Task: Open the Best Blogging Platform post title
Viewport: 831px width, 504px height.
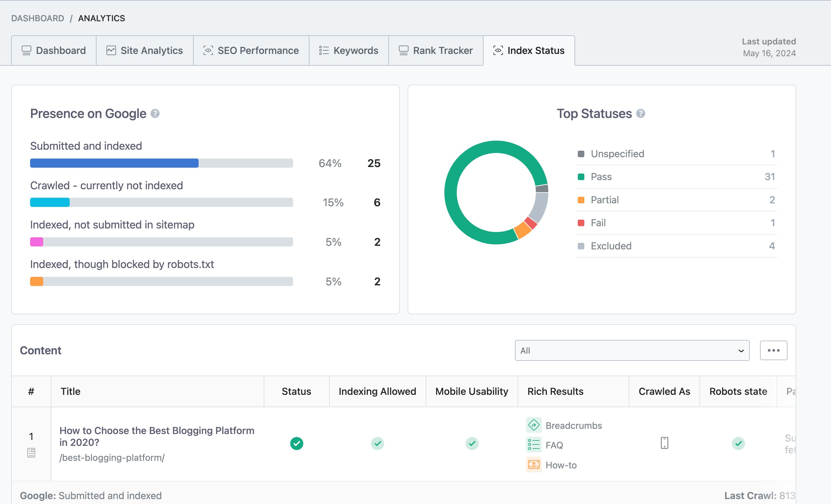Action: [157, 436]
